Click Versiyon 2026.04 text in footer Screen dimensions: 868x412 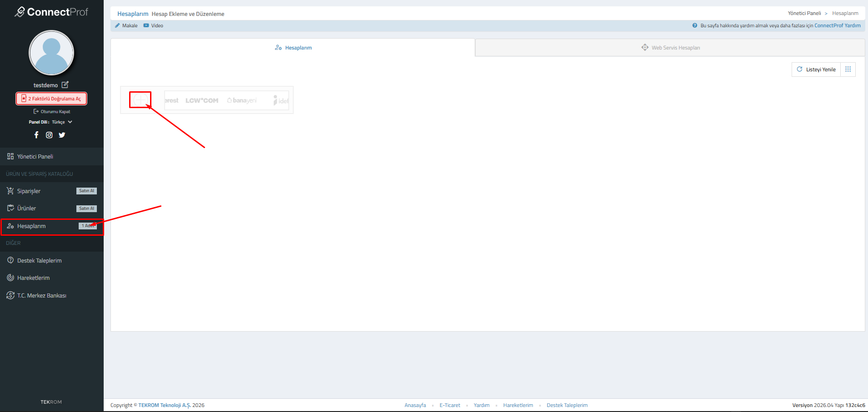point(813,405)
